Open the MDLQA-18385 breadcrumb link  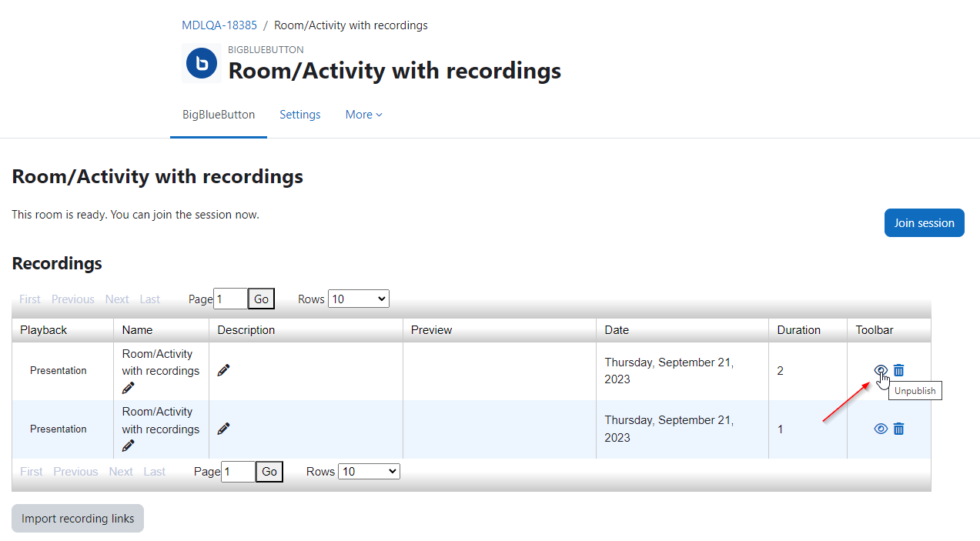219,25
